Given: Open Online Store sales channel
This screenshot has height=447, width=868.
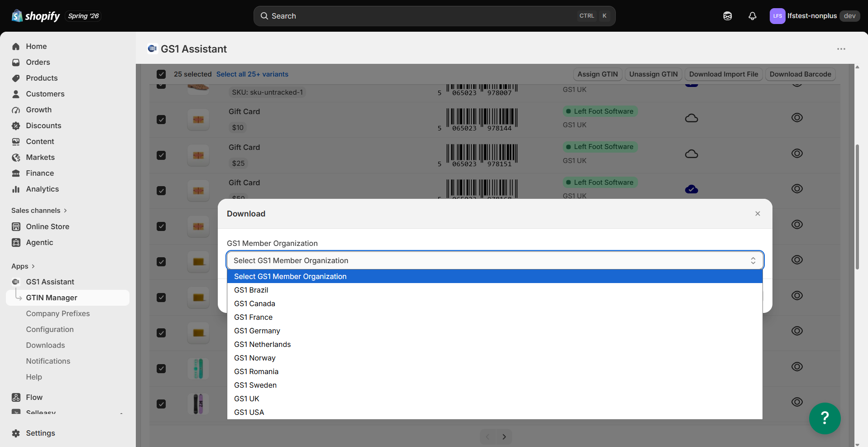Looking at the screenshot, I should (48, 226).
